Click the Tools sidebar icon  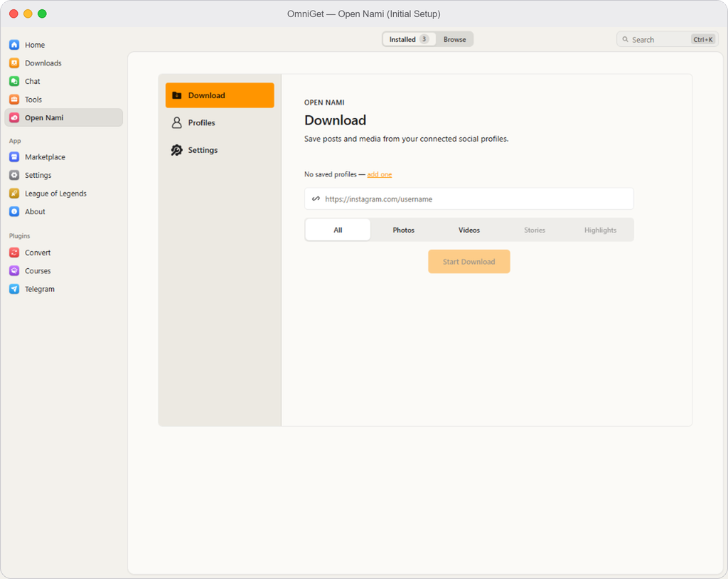14,100
